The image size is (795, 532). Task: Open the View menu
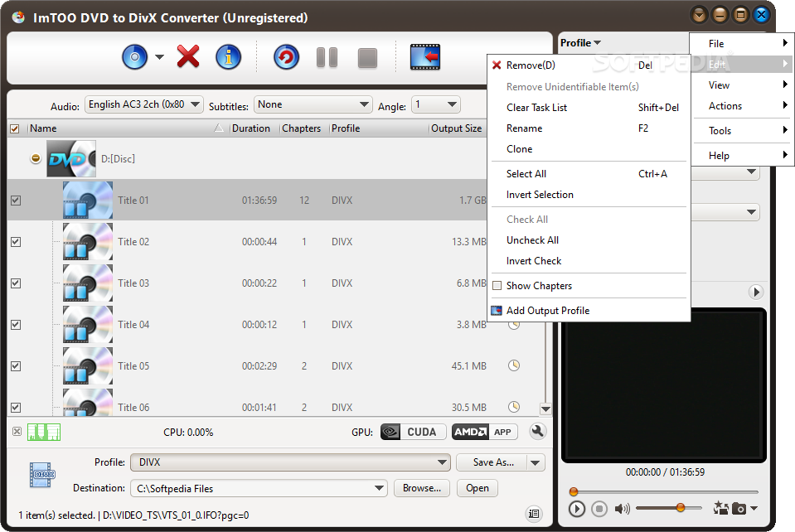coord(742,85)
